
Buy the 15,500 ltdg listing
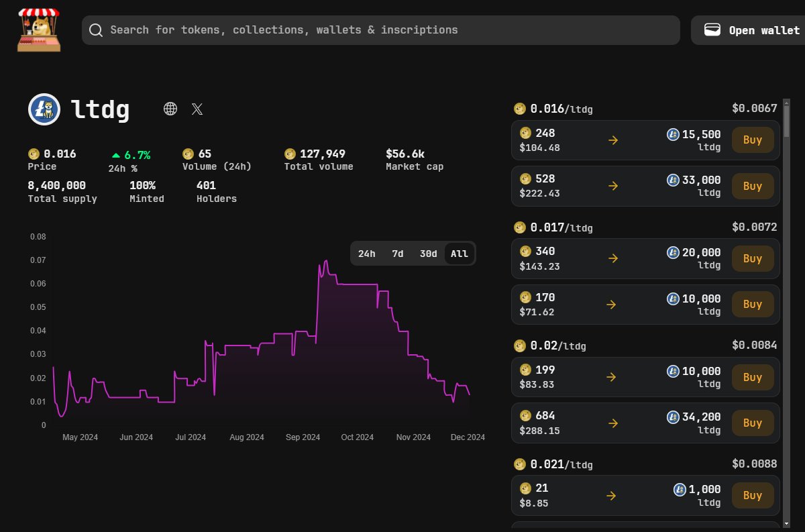pyautogui.click(x=753, y=140)
